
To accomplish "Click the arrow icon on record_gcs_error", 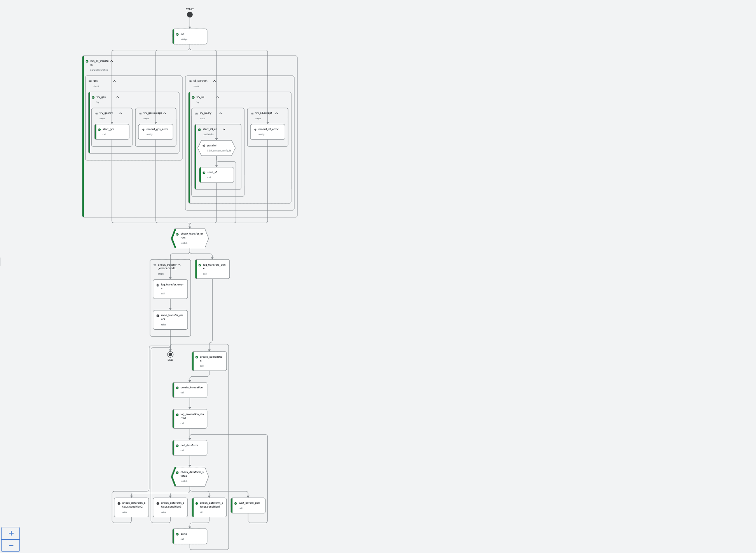I will coord(143,130).
